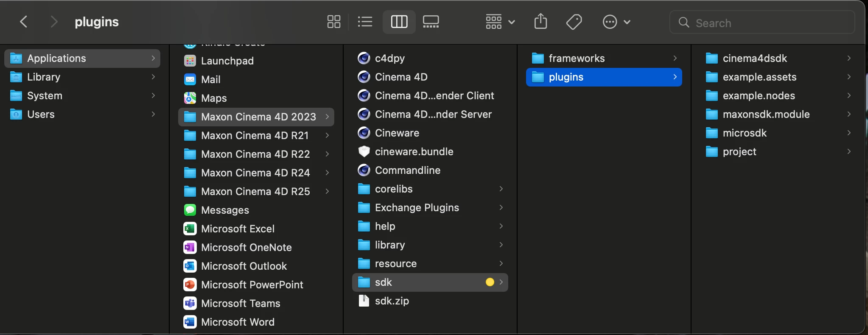
Task: Select the Cinema 4D application icon
Action: [364, 77]
